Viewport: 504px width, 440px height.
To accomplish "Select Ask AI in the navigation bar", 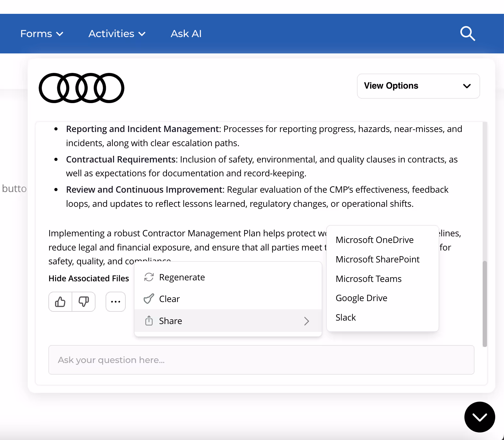I will (x=186, y=34).
